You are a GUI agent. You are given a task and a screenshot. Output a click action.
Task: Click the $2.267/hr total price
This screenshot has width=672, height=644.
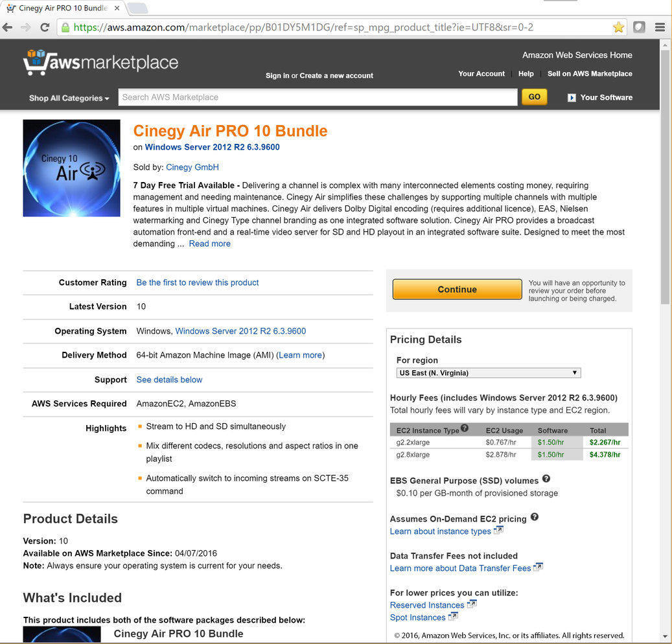tap(605, 443)
